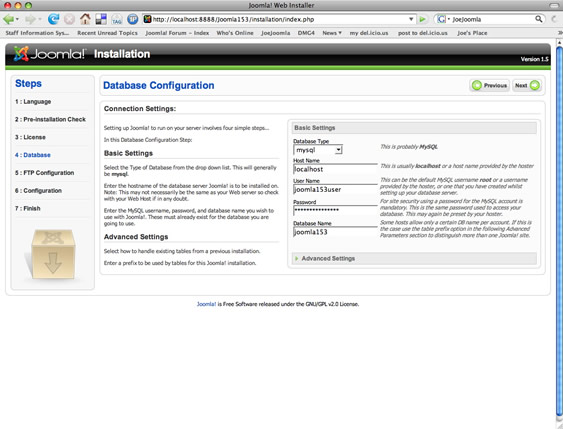
Task: Open Who's Online bookmark
Action: [x=235, y=33]
